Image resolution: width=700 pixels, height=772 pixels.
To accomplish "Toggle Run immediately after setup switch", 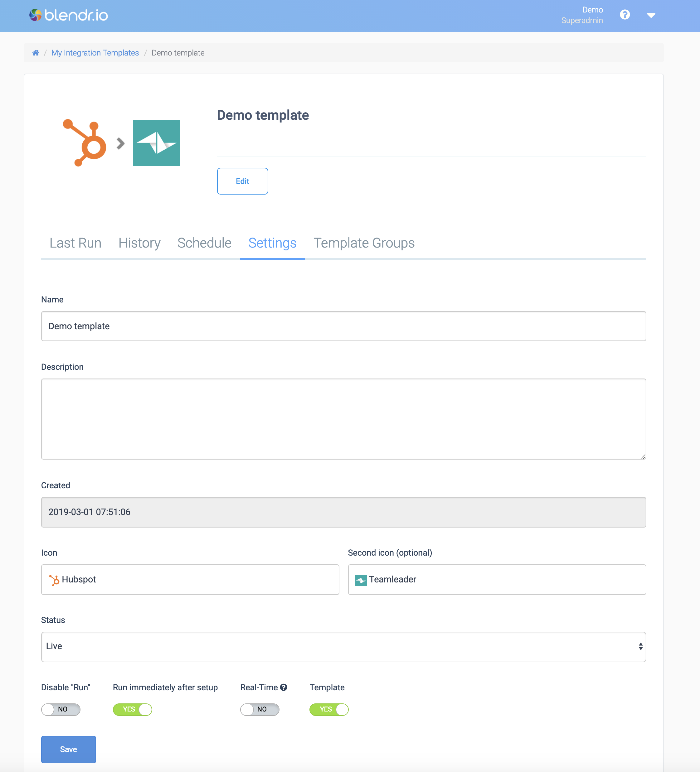I will tap(133, 710).
